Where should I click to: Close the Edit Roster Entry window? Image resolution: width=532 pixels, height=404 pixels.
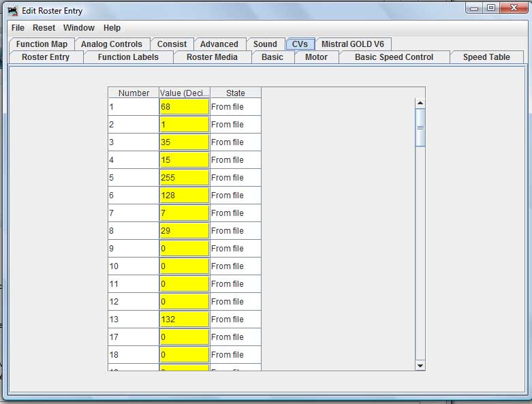pyautogui.click(x=514, y=7)
